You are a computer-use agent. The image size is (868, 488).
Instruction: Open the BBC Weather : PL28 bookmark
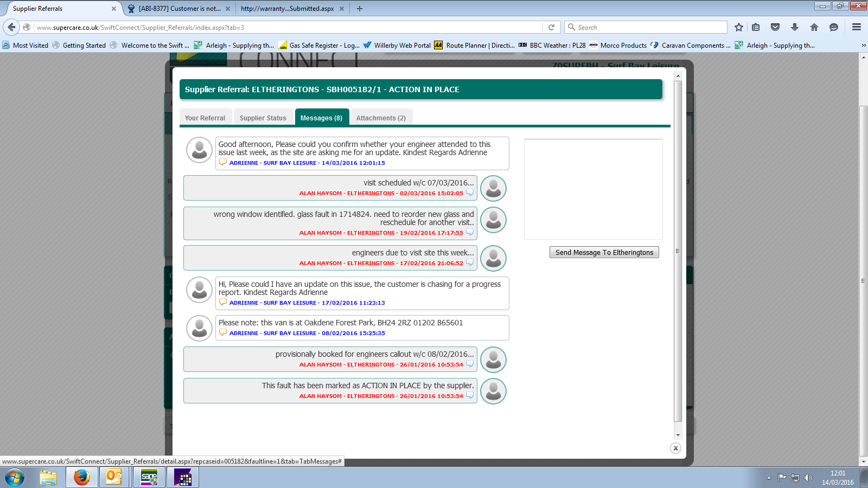coord(552,46)
